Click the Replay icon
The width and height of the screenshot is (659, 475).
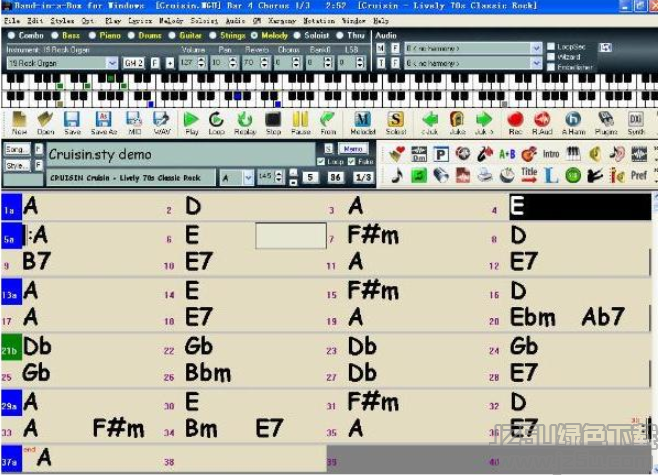(245, 123)
